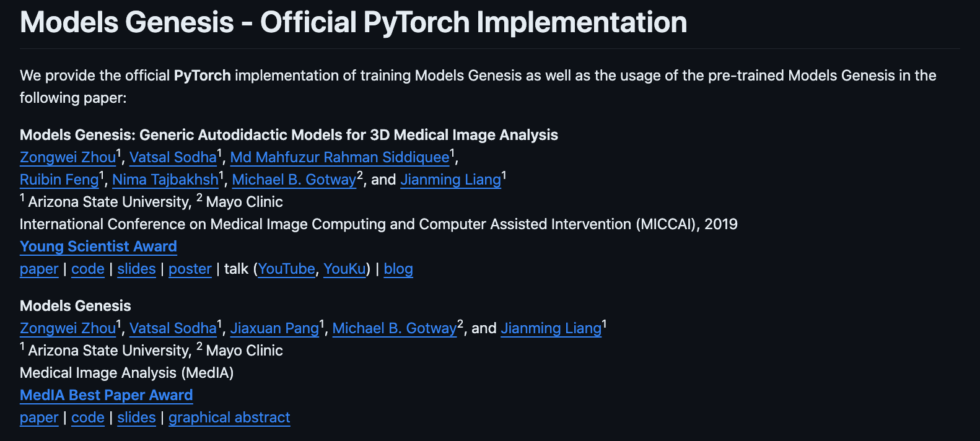Open the poster link
The image size is (980, 441).
[190, 269]
